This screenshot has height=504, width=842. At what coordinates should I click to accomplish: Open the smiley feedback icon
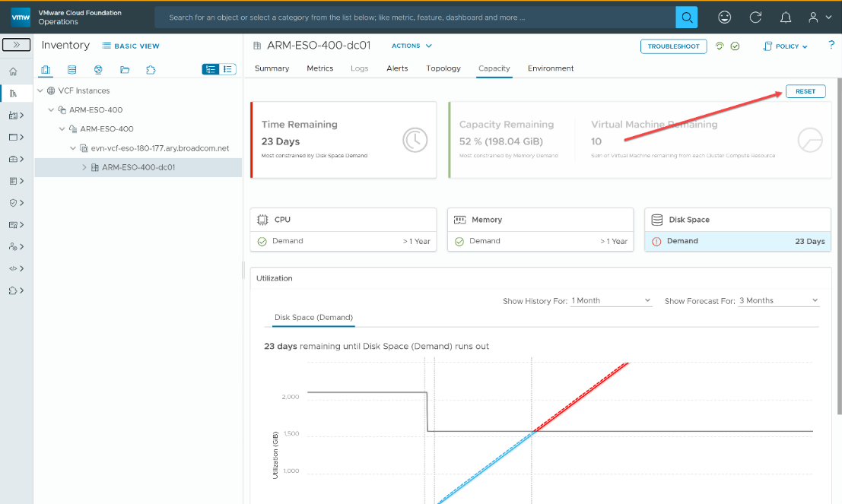tap(725, 17)
